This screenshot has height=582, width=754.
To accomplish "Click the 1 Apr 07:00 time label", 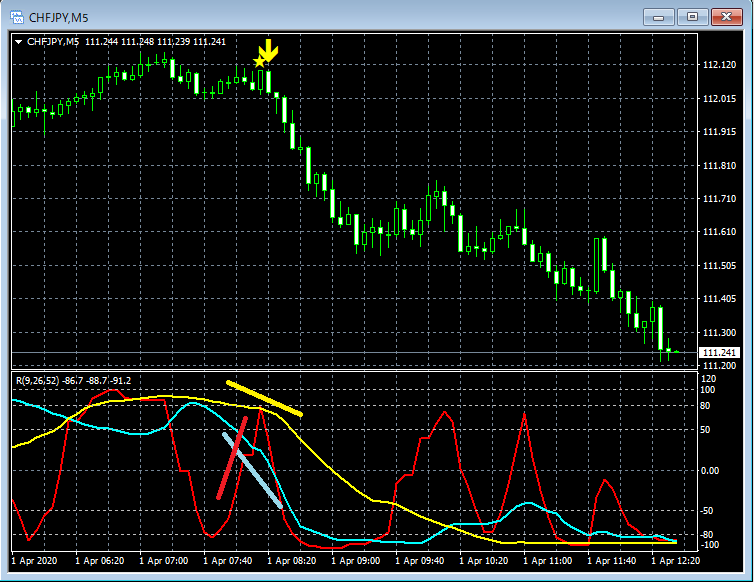I will (x=163, y=561).
